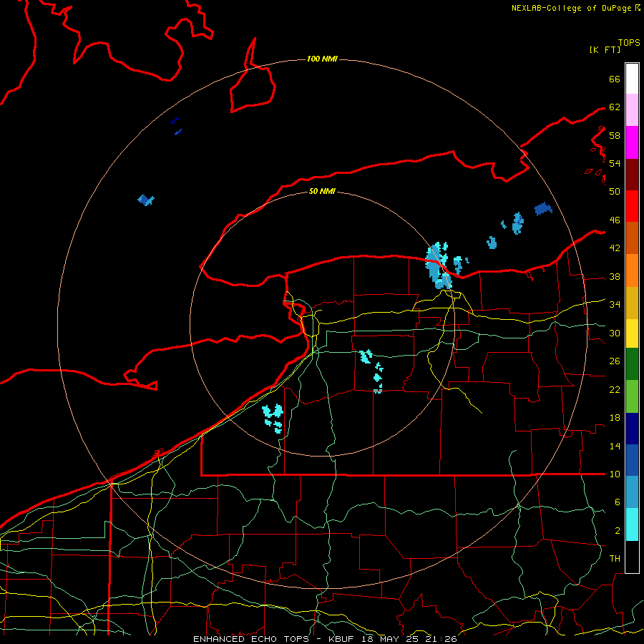Select the 26 legend value
The height and width of the screenshot is (644, 644).
(615, 361)
